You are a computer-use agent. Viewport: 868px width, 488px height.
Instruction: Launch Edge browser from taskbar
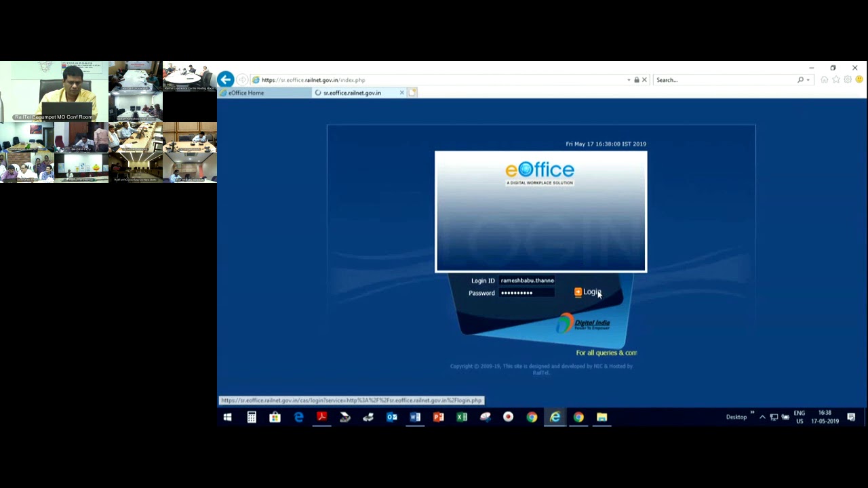pos(298,417)
